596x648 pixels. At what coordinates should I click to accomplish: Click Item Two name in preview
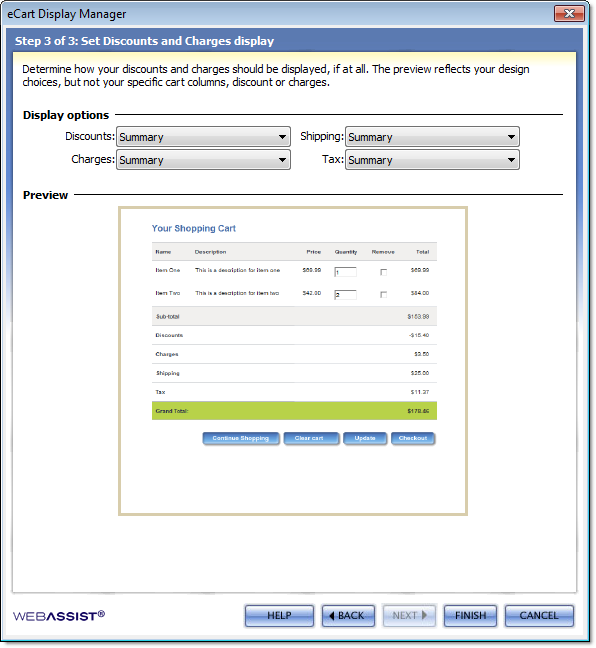(168, 293)
